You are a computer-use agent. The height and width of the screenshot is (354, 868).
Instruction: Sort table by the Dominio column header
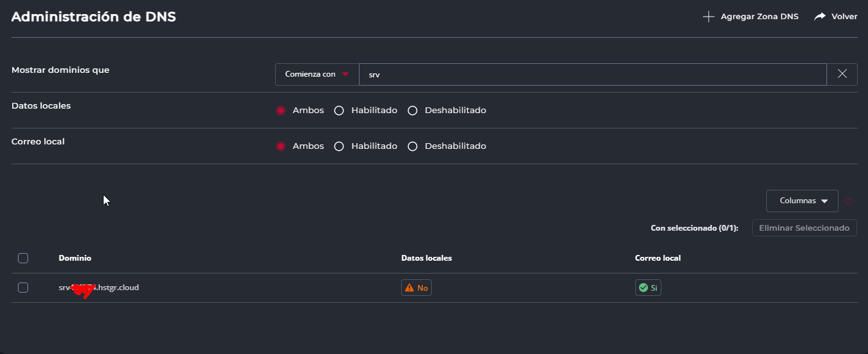pyautogui.click(x=75, y=258)
